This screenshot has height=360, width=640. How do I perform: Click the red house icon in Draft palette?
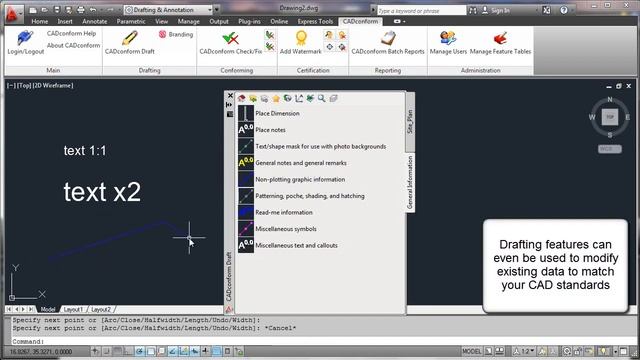coord(242,98)
